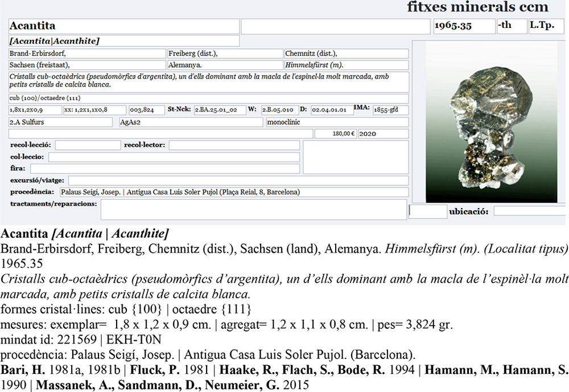Image resolution: width=569 pixels, height=392 pixels.
Task: Select the monoclínic crystal system field
Action: 337,122
